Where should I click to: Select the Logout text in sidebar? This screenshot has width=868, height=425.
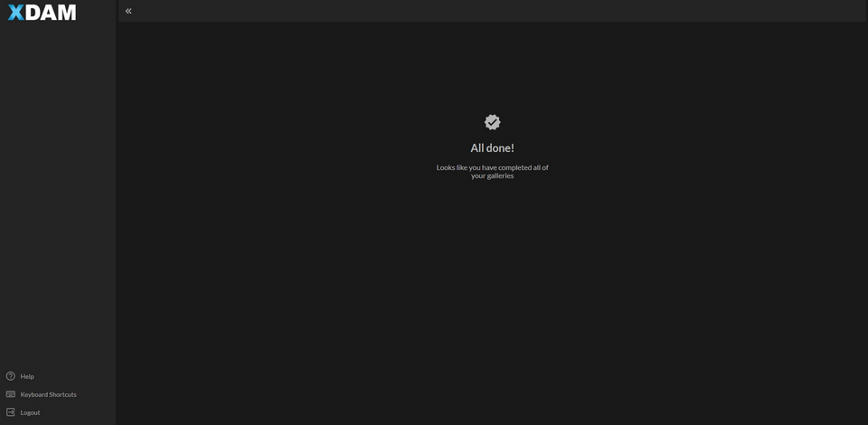[x=30, y=412]
